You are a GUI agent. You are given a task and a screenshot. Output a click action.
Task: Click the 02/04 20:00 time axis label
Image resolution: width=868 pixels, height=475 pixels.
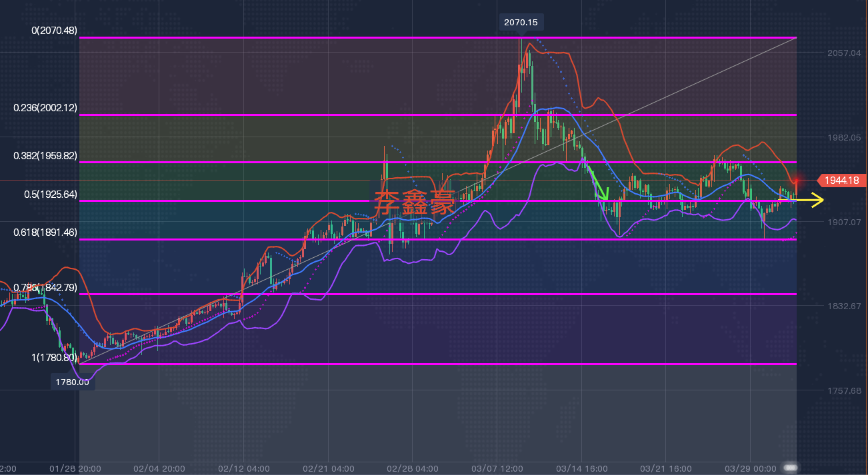point(159,468)
